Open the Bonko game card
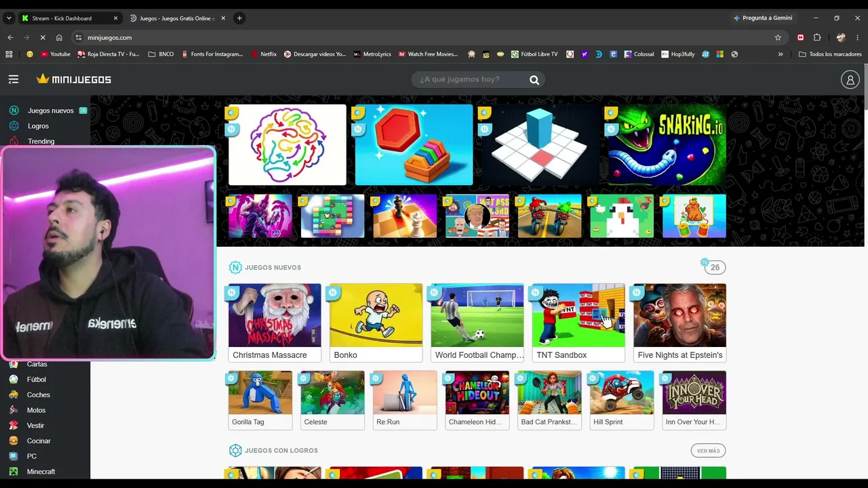This screenshot has width=868, height=488. click(x=376, y=323)
